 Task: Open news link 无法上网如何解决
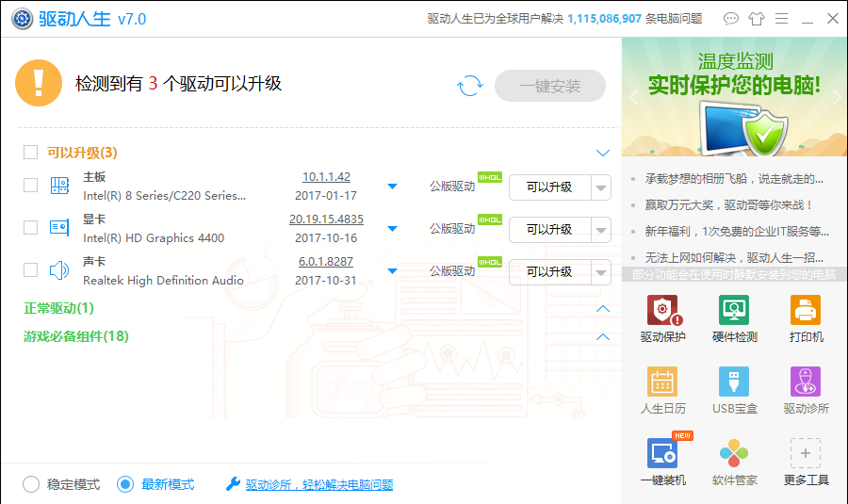point(734,257)
